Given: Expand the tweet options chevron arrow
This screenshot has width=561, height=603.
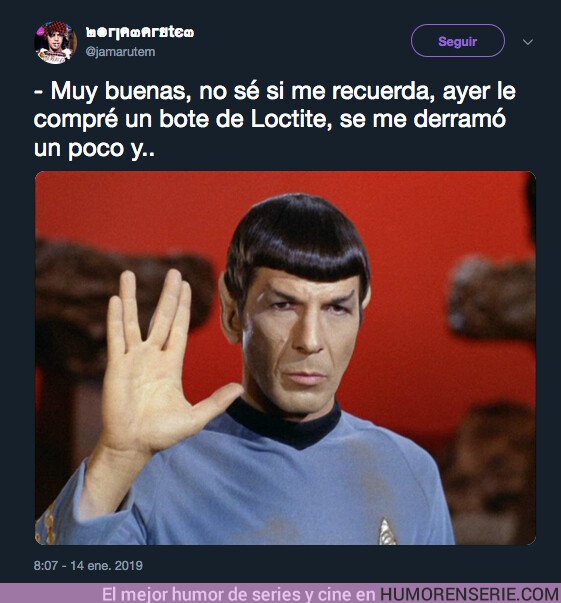Looking at the screenshot, I should point(528,42).
